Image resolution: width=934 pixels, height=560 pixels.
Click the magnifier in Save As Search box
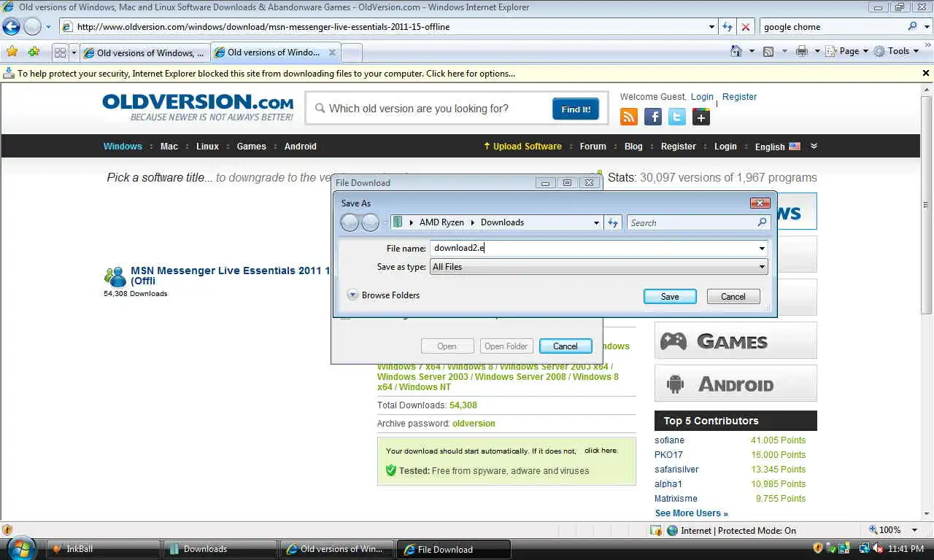[762, 222]
